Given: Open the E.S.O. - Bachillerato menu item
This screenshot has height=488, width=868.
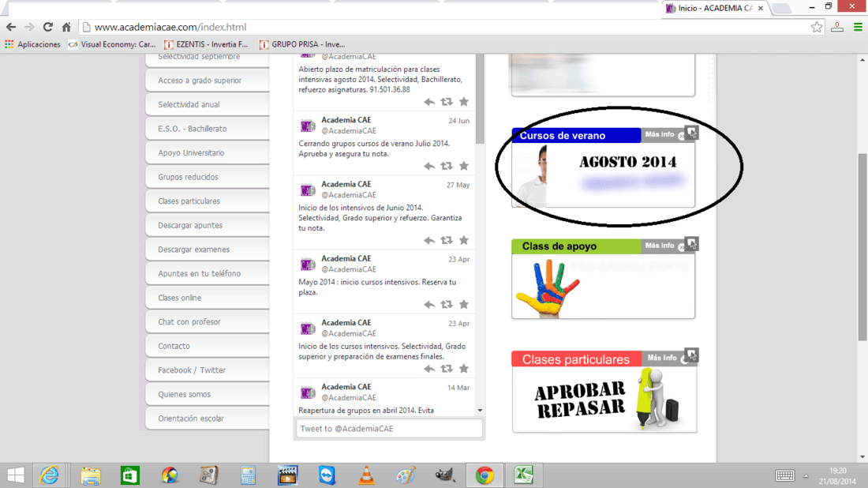Looking at the screenshot, I should pyautogui.click(x=208, y=129).
